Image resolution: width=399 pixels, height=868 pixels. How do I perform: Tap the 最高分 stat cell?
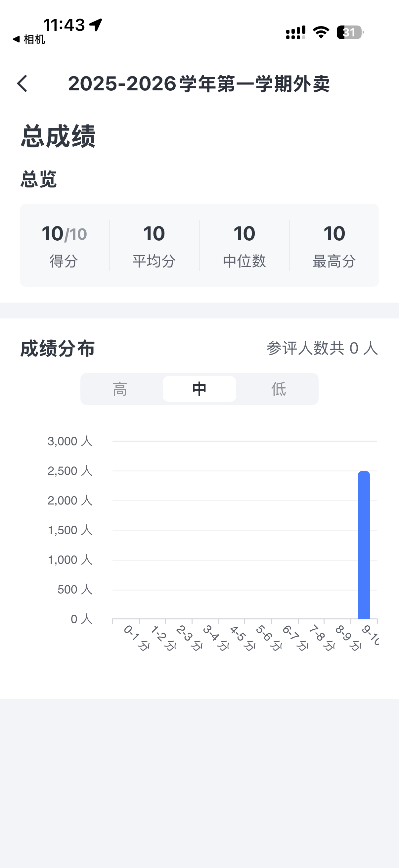334,245
